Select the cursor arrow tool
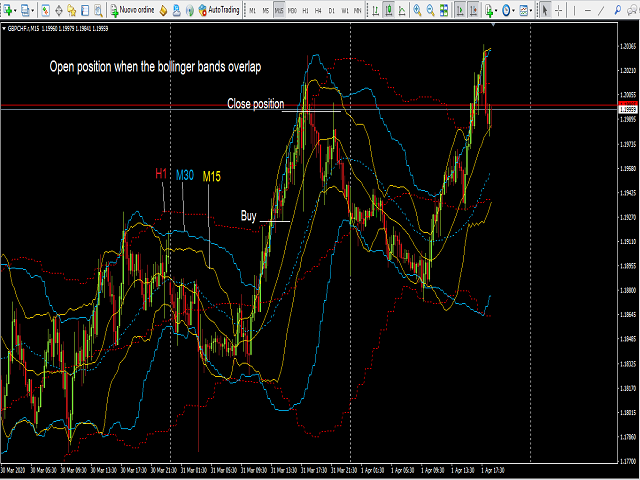The height and width of the screenshot is (480, 640). [x=545, y=10]
